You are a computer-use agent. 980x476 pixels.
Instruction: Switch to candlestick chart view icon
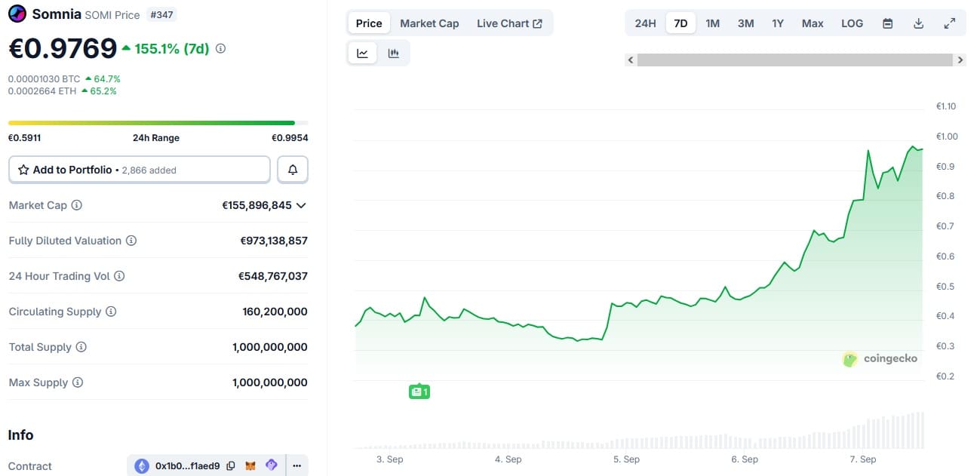(393, 53)
